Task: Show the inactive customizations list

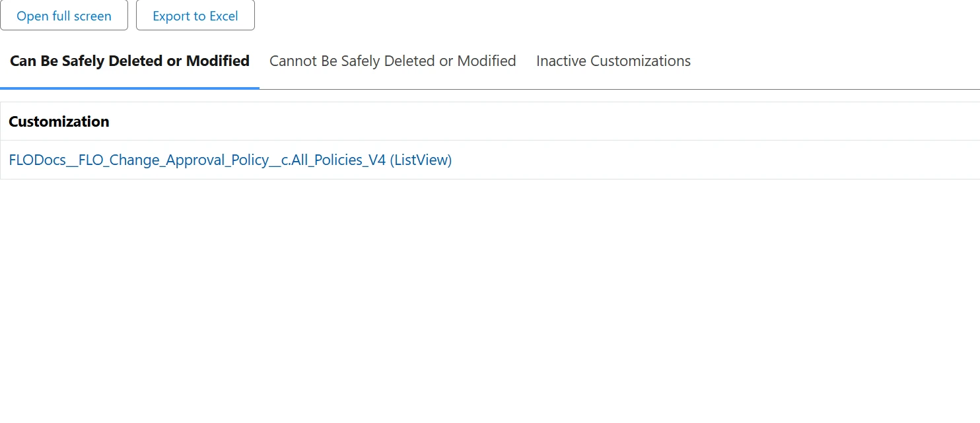Action: pyautogui.click(x=613, y=61)
